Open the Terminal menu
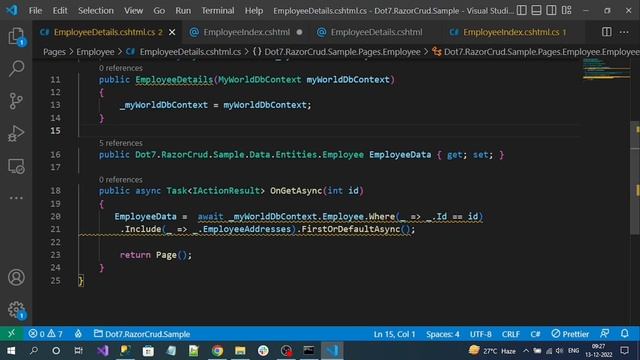Image resolution: width=640 pixels, height=360 pixels. [x=218, y=11]
